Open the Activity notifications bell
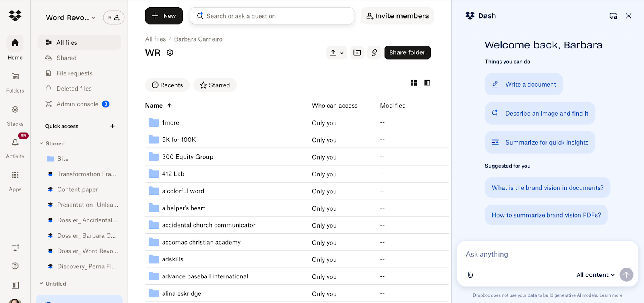 point(15,143)
